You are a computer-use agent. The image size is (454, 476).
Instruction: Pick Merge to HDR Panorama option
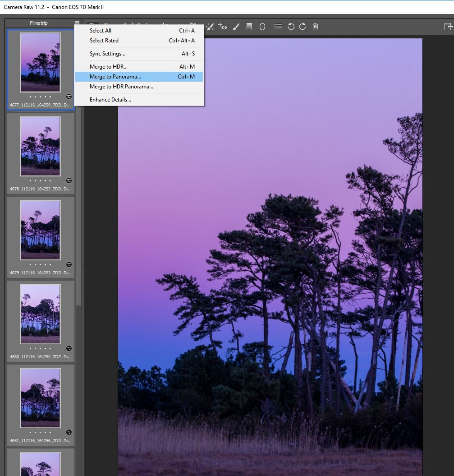[x=121, y=87]
